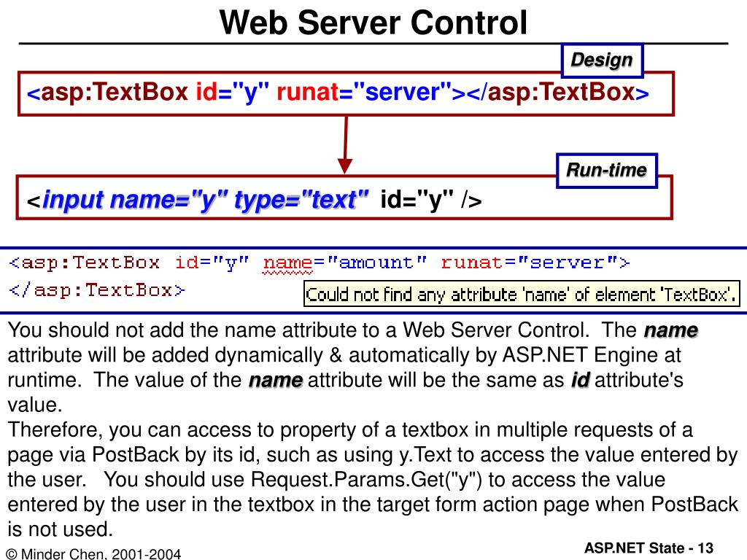Click the text "y.Text" in the paragraph
This screenshot has height=560, width=747.
(x=425, y=455)
